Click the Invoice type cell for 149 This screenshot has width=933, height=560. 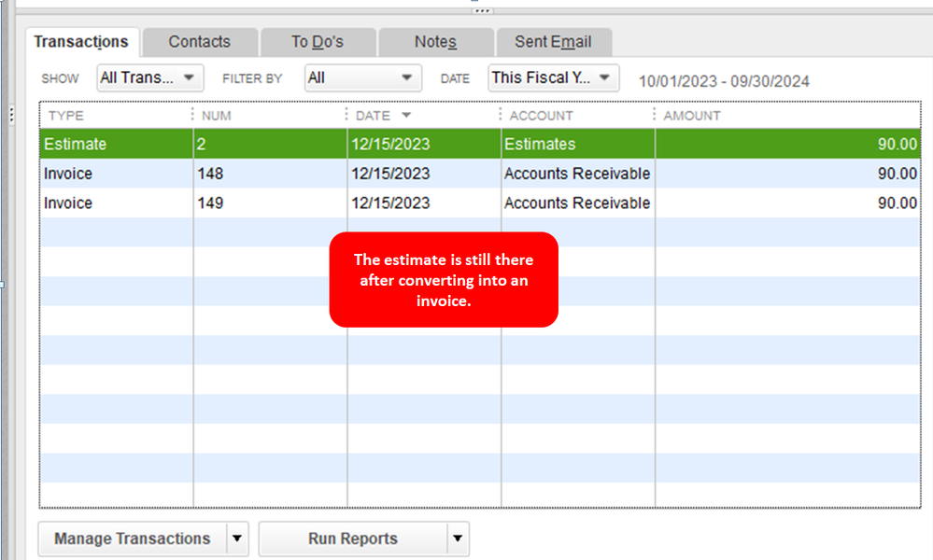pyautogui.click(x=117, y=203)
